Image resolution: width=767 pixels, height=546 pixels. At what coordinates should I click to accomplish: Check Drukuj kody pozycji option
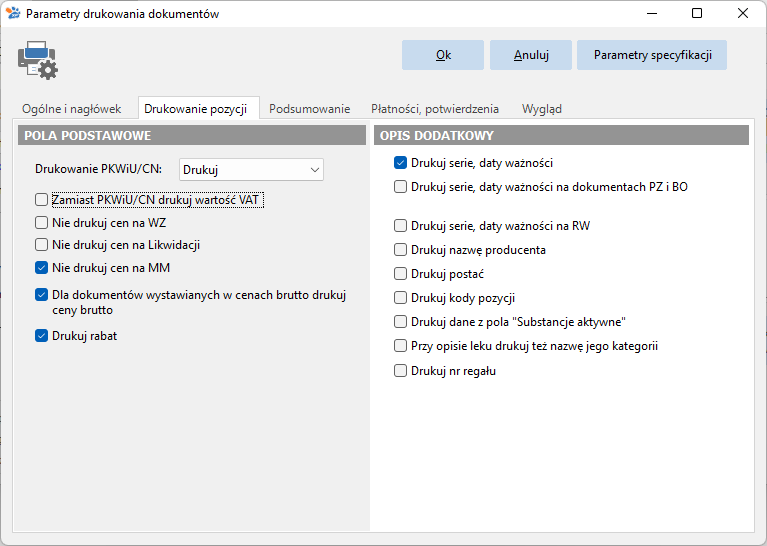tap(400, 297)
